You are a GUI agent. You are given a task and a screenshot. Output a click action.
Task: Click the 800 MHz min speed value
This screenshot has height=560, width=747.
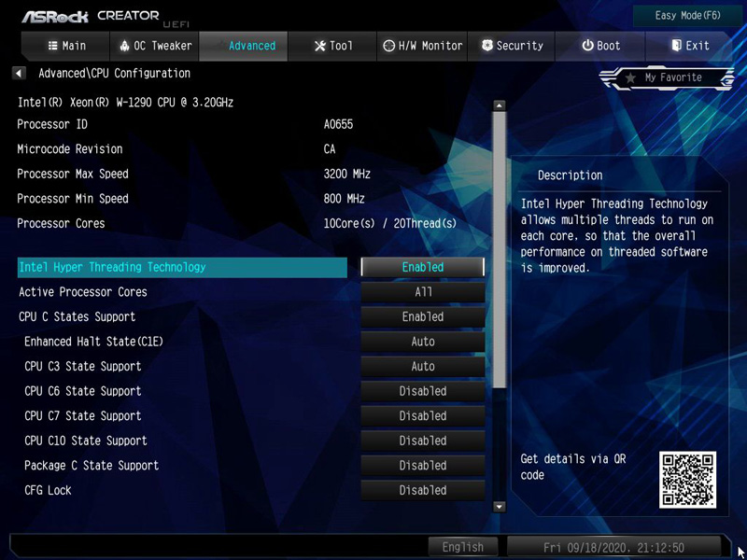[x=344, y=199]
